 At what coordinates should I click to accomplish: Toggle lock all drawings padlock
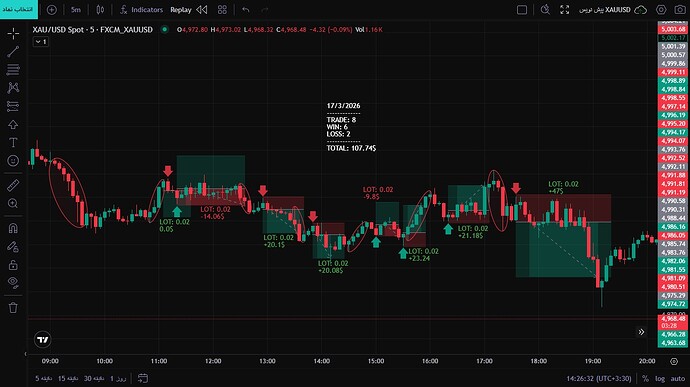tap(13, 265)
